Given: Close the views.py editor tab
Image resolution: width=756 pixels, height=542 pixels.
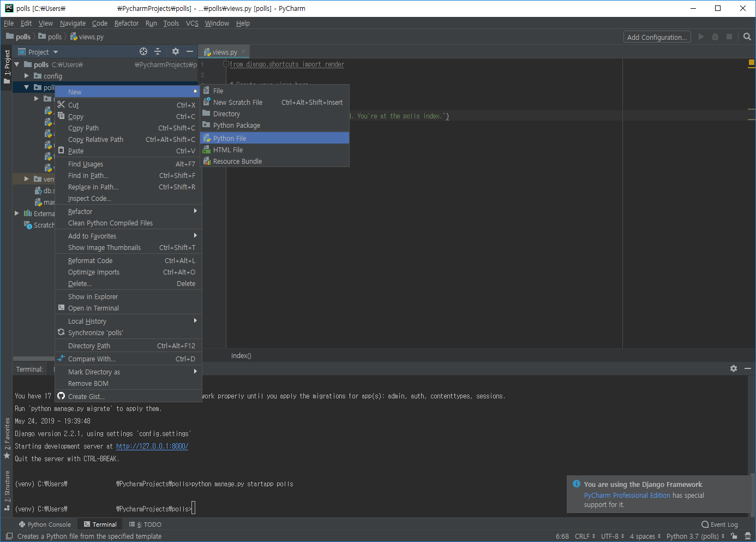Looking at the screenshot, I should click(243, 51).
